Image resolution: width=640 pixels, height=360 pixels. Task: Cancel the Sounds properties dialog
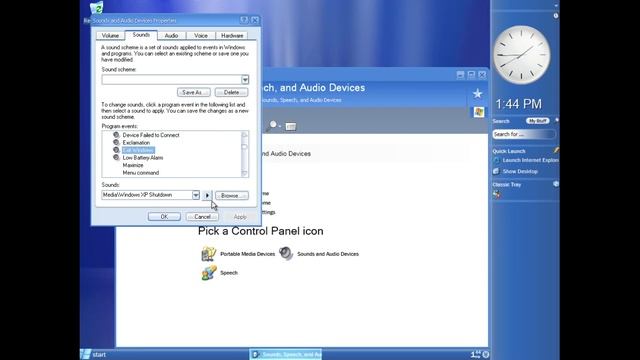[202, 217]
